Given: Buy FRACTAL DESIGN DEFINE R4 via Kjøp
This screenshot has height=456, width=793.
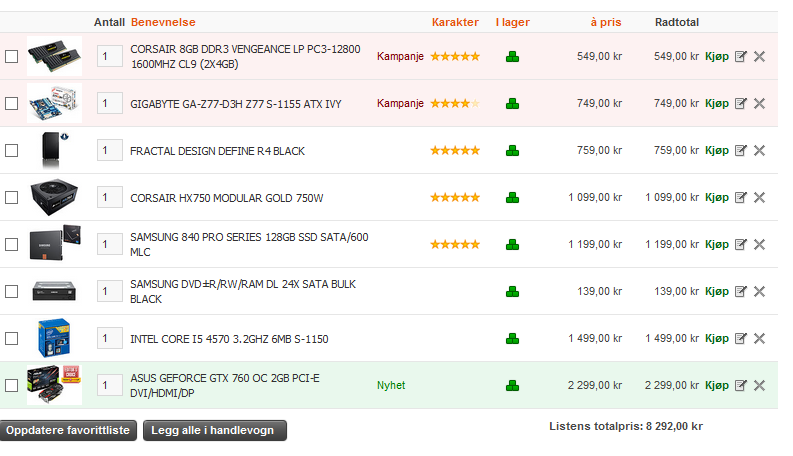Looking at the screenshot, I should pyautogui.click(x=717, y=150).
